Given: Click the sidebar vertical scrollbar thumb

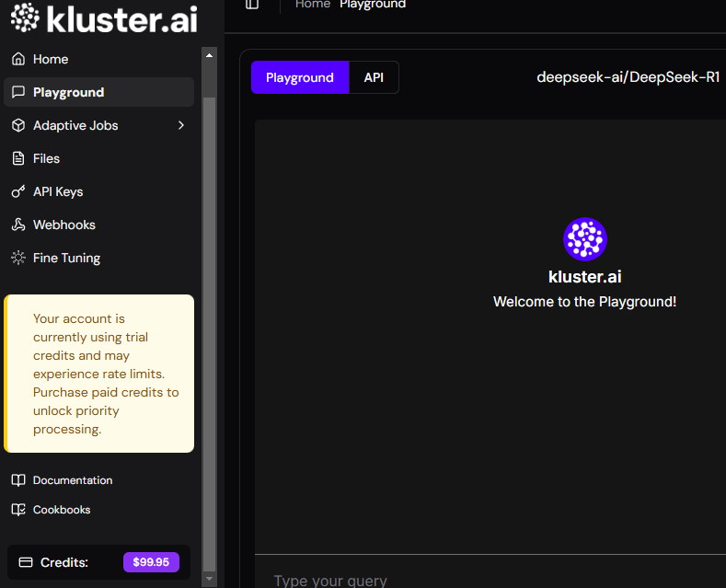Looking at the screenshot, I should coord(209,334).
